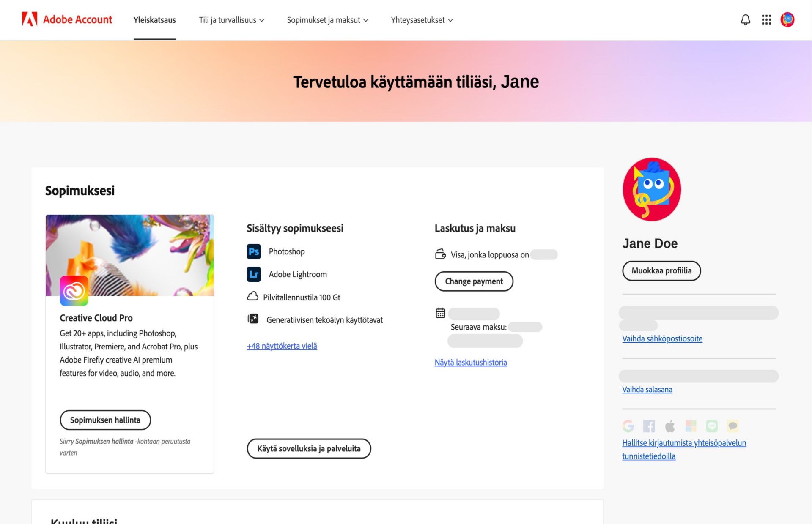Viewport: 812px width, 524px height.
Task: Click the cloud storage icon
Action: click(x=252, y=296)
